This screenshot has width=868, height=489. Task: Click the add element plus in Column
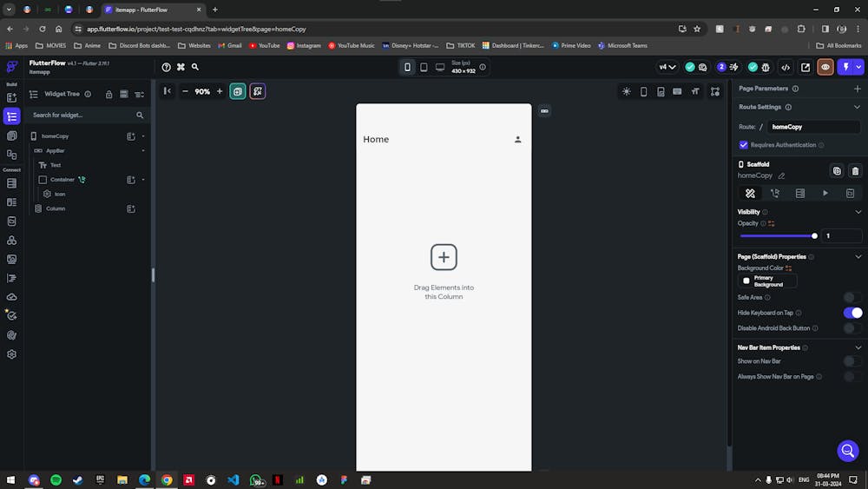click(444, 257)
